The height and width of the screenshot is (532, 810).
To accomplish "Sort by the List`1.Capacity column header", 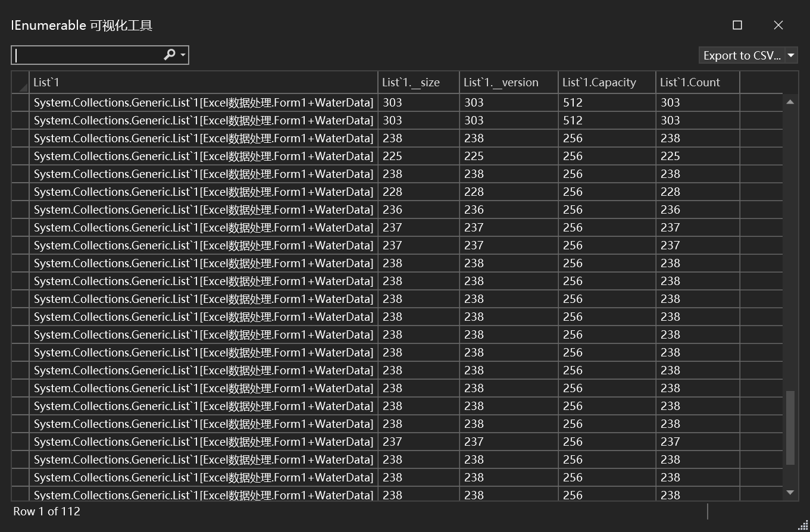I will coord(607,82).
